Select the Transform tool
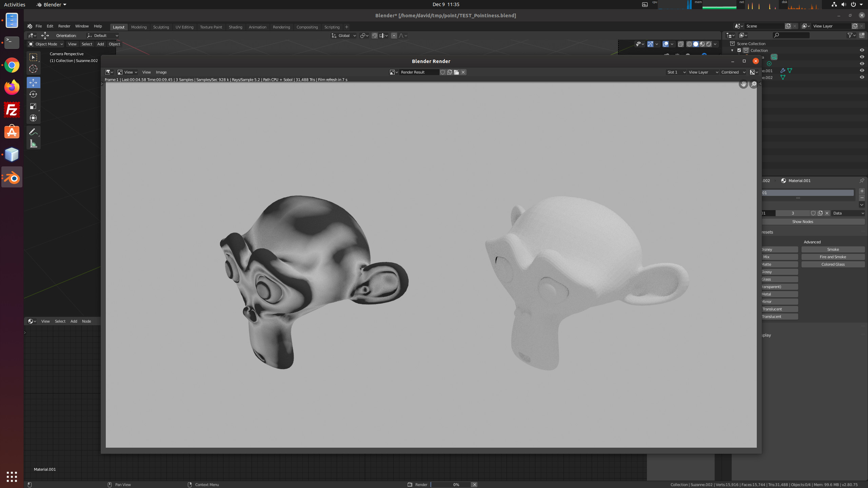 pyautogui.click(x=34, y=118)
